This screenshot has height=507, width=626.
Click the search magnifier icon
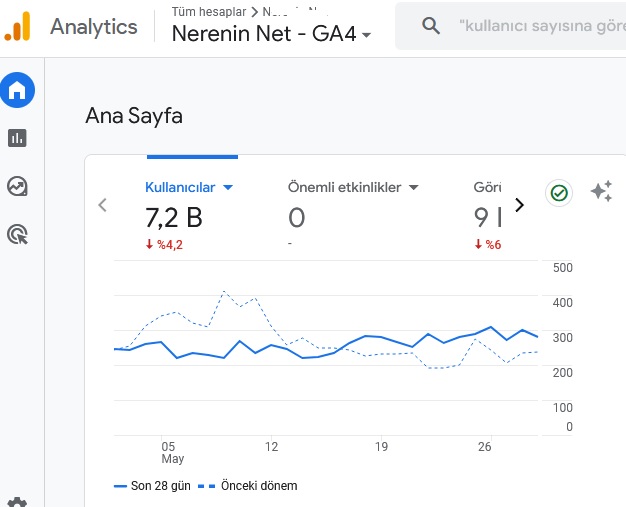(431, 26)
